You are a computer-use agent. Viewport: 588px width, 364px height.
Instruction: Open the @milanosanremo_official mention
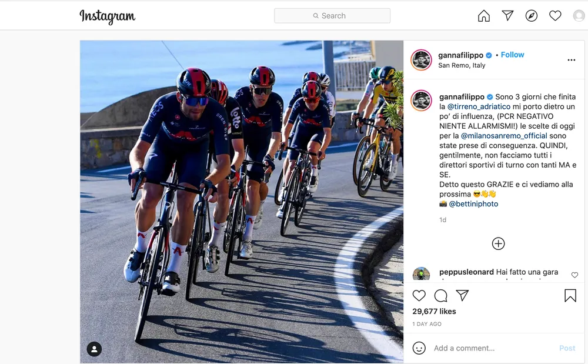point(504,136)
